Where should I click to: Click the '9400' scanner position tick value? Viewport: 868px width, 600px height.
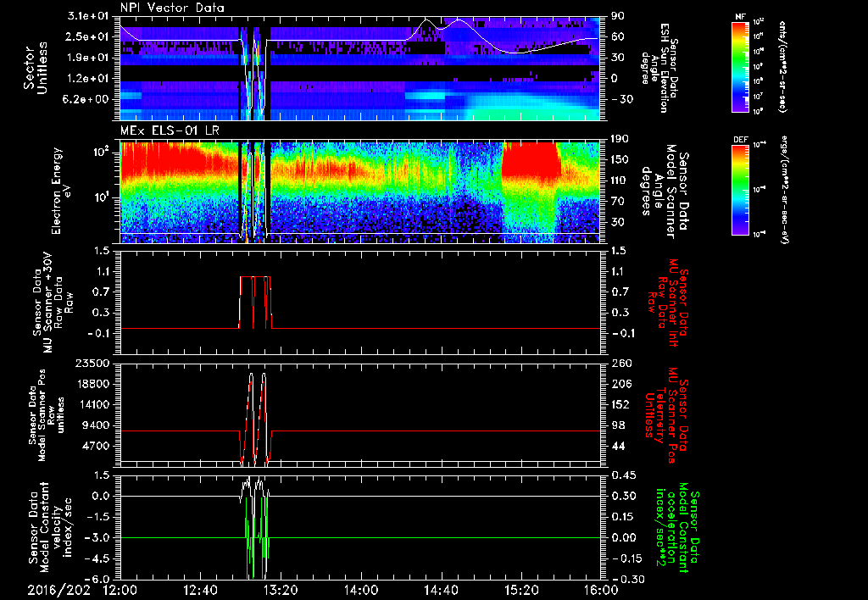(x=96, y=425)
